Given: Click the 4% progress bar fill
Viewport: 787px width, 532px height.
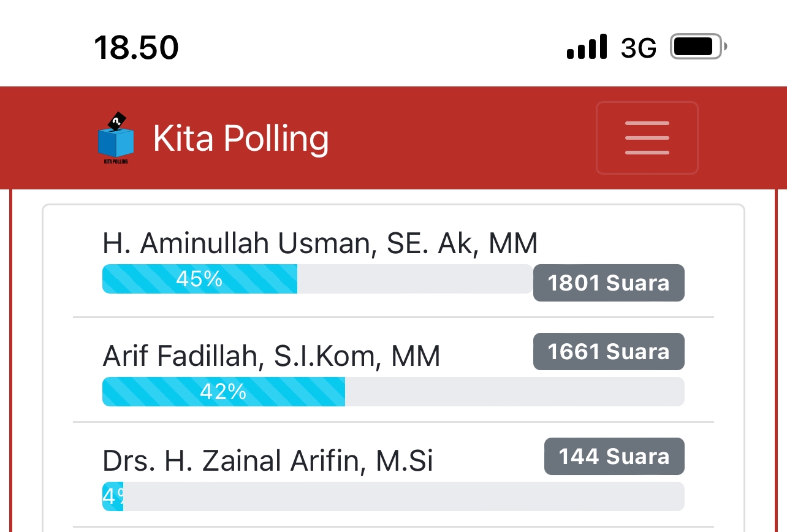Looking at the screenshot, I should click(113, 496).
